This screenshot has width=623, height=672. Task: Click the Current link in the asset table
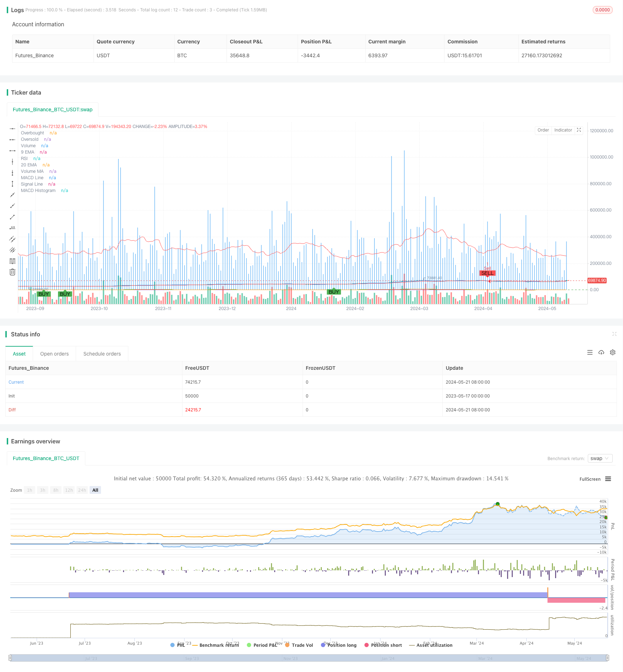[16, 382]
